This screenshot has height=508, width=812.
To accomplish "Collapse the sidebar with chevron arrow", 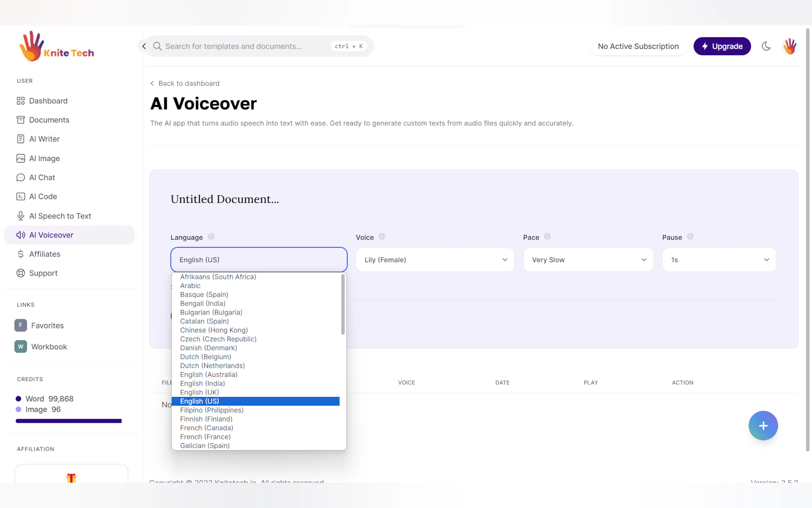I will coord(144,46).
